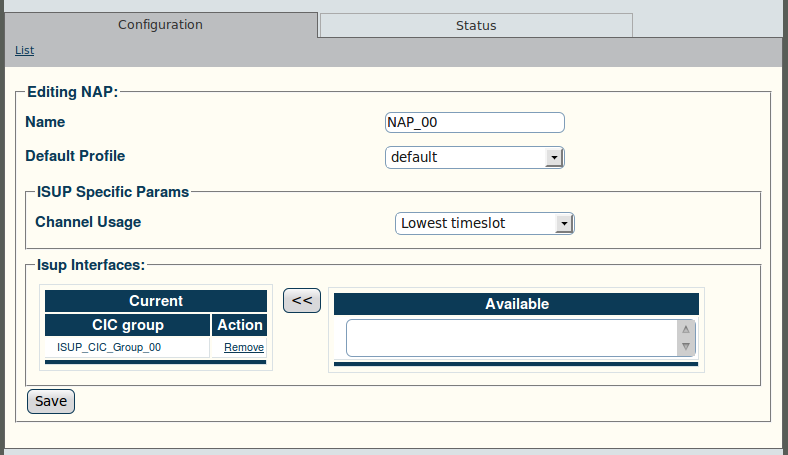
Task: Switch to the Configuration tab
Action: click(x=160, y=25)
